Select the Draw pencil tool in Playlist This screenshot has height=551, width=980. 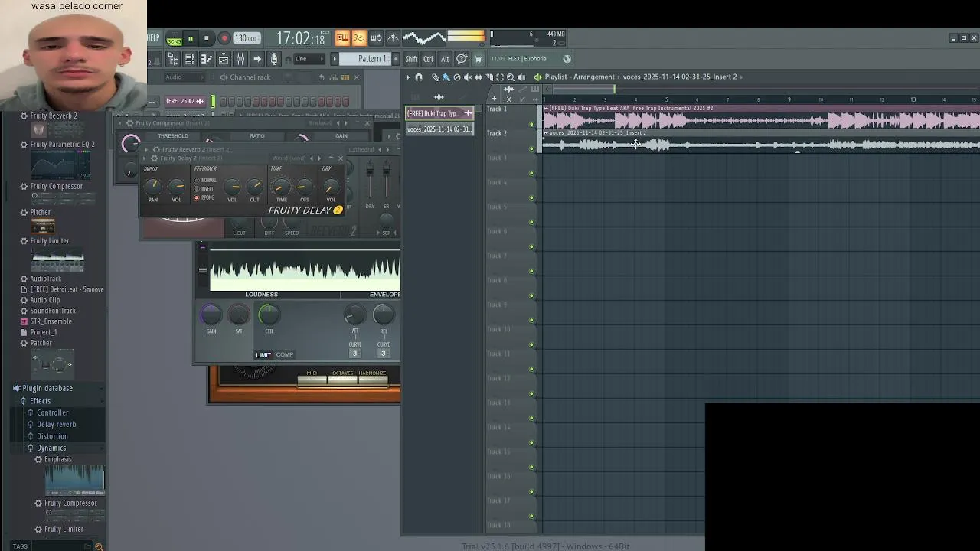point(435,77)
